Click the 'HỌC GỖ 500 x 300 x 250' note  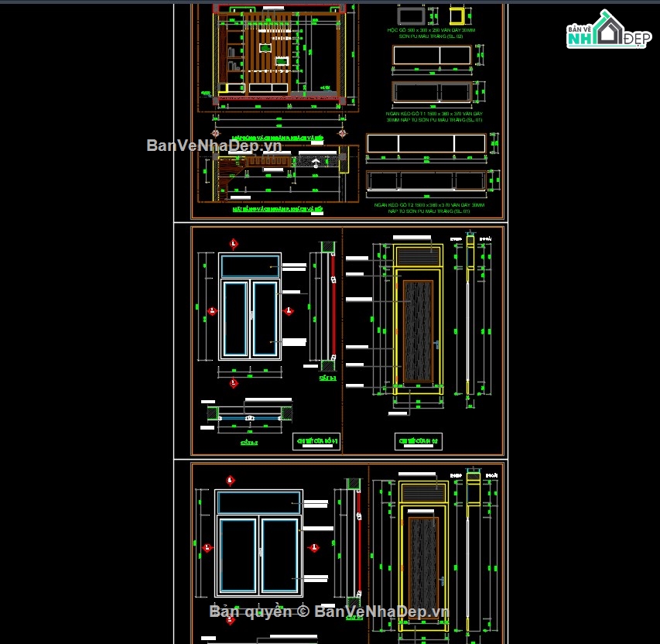(431, 33)
